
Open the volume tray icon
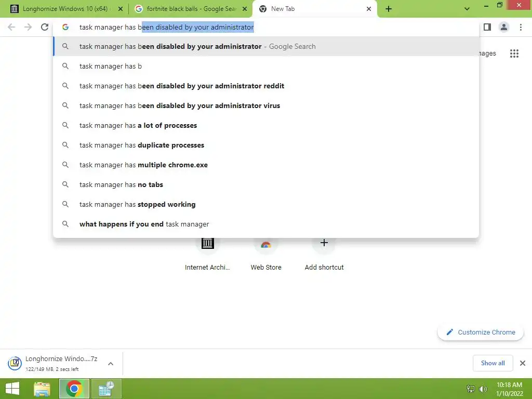483,389
